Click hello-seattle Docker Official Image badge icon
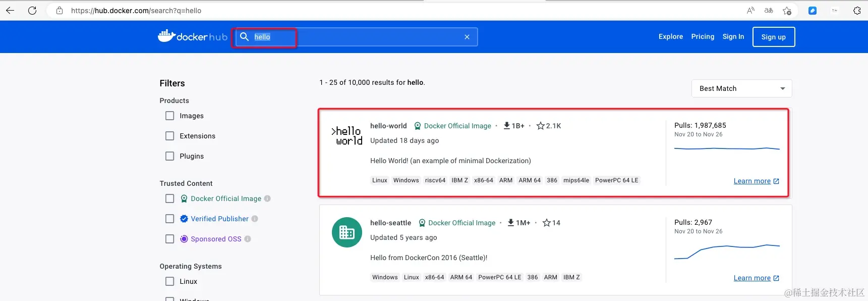 pyautogui.click(x=422, y=223)
